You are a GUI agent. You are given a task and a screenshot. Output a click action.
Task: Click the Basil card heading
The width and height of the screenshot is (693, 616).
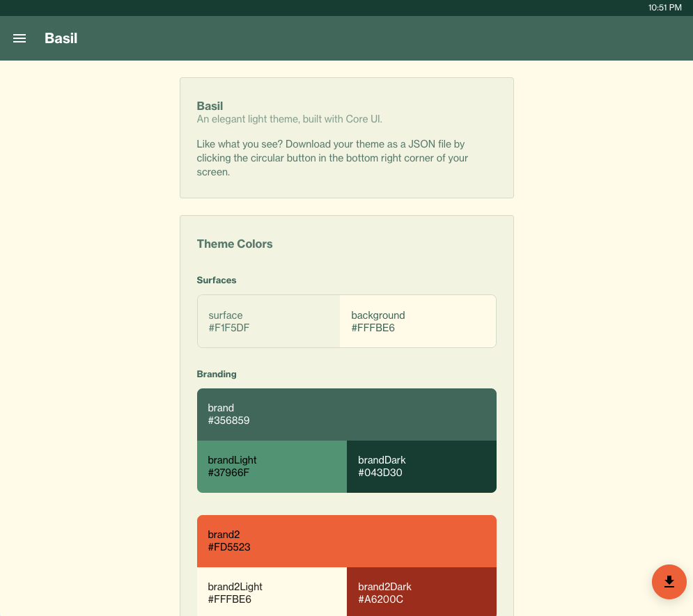pos(210,106)
